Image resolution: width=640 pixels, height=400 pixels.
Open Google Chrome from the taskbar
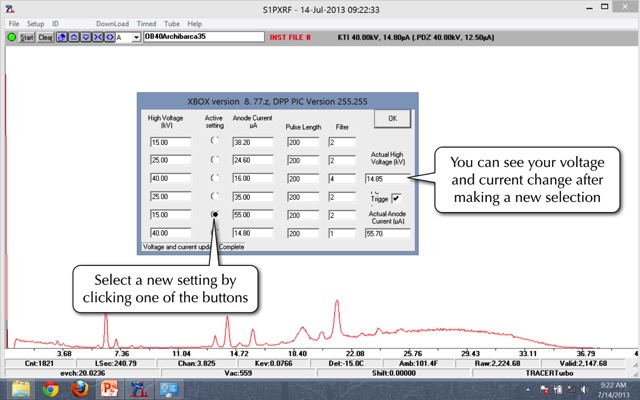click(51, 387)
